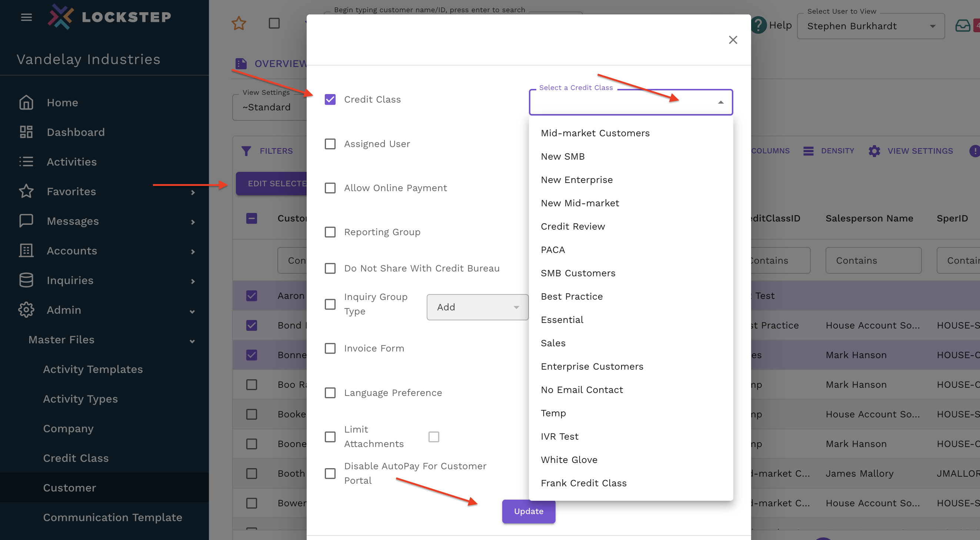The width and height of the screenshot is (980, 540).
Task: Collapse the Select a Credit Class dropdown
Action: pos(720,102)
